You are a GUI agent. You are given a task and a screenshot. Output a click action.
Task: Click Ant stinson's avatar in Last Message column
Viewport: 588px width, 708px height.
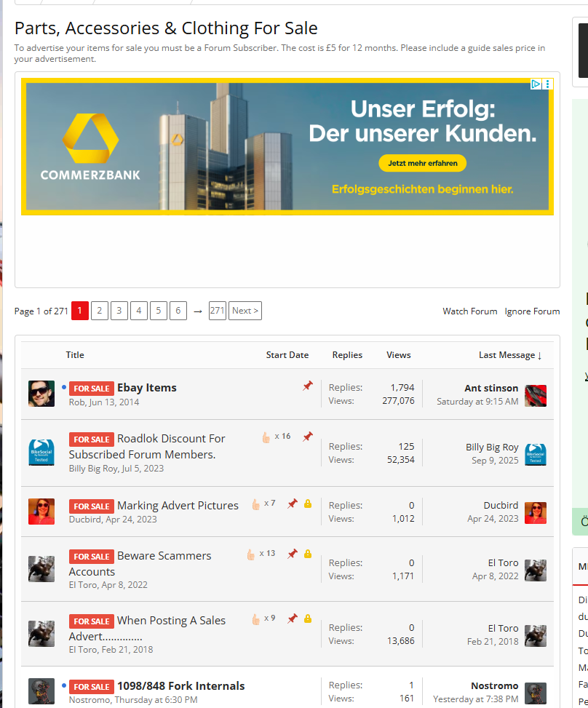(x=536, y=395)
